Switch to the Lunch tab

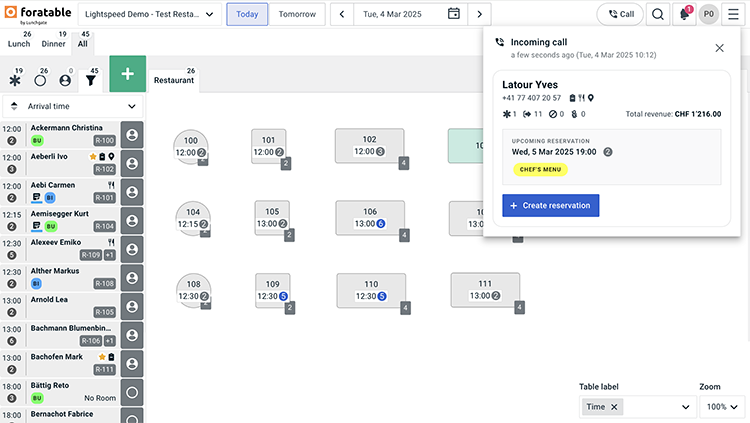[x=19, y=38]
